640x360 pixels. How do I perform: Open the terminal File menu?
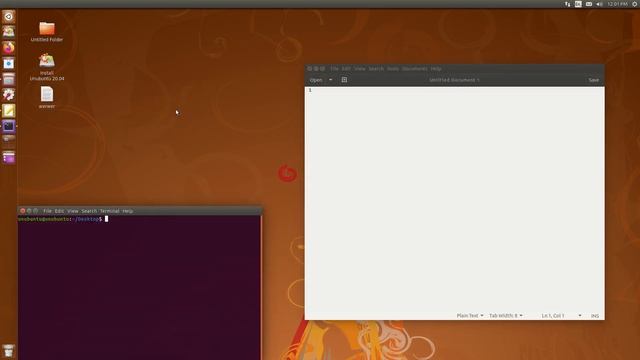47,211
